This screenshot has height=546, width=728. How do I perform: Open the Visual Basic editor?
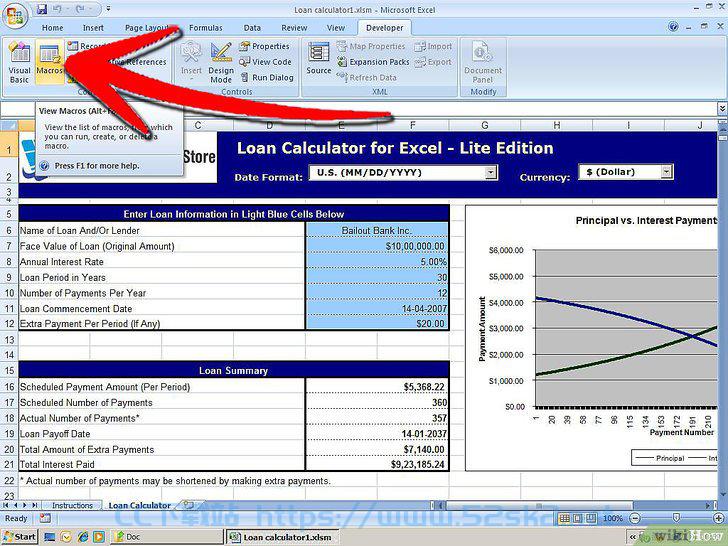[19, 62]
